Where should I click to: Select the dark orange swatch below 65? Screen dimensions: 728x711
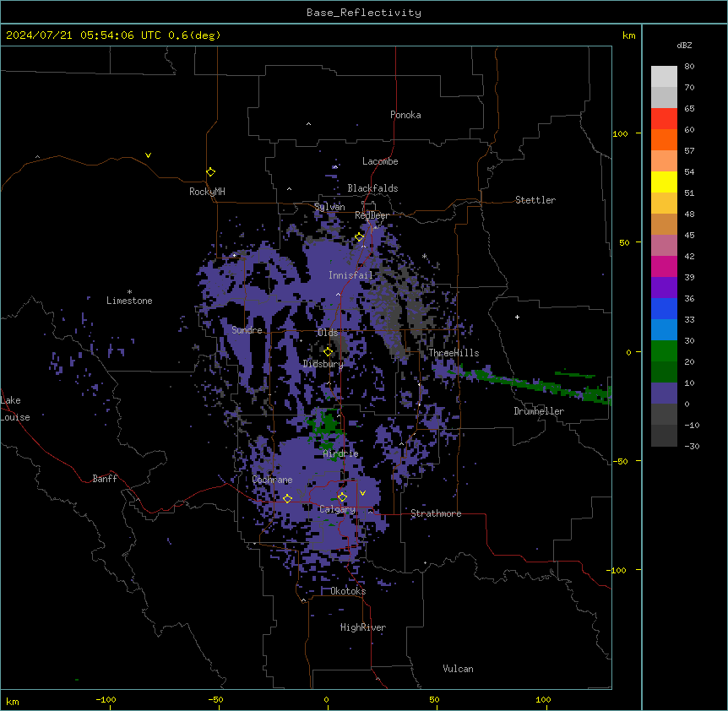(664, 139)
